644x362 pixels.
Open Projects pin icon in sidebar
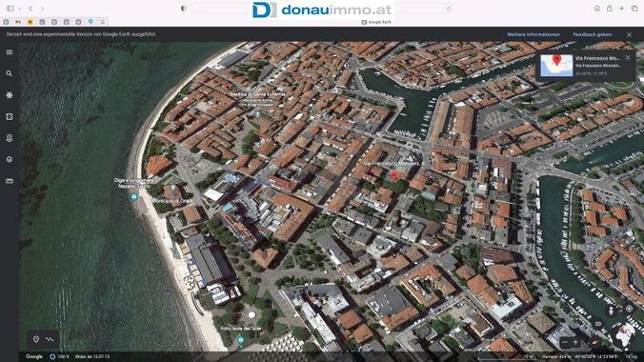pyautogui.click(x=9, y=138)
